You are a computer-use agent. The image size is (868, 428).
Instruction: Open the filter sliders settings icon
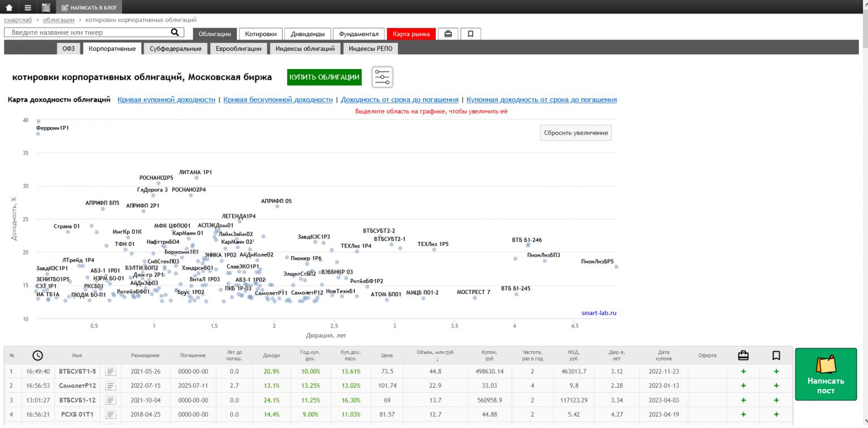click(382, 77)
